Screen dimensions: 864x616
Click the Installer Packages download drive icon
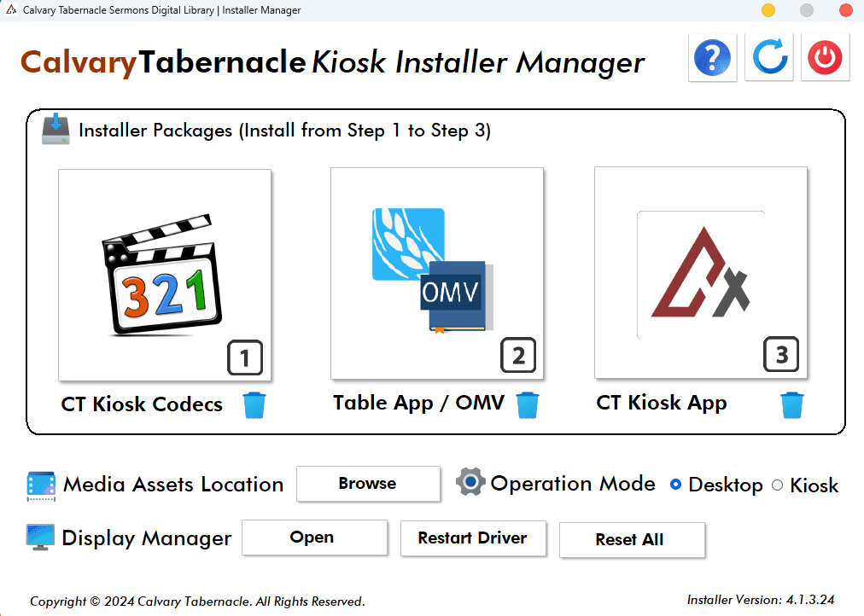click(x=56, y=129)
